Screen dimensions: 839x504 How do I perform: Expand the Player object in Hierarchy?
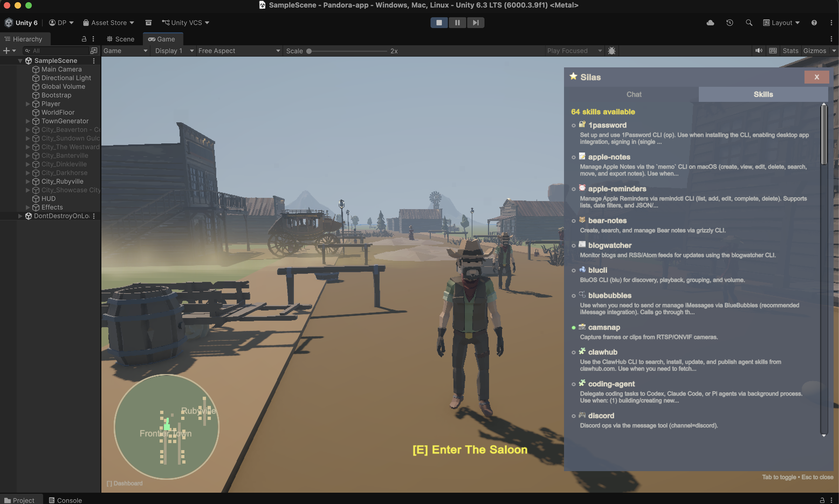point(28,104)
